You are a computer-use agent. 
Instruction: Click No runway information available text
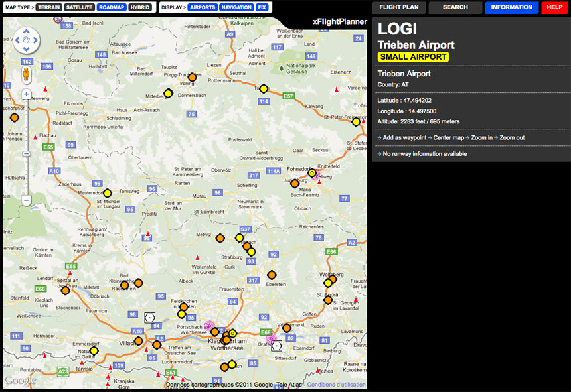coord(425,154)
